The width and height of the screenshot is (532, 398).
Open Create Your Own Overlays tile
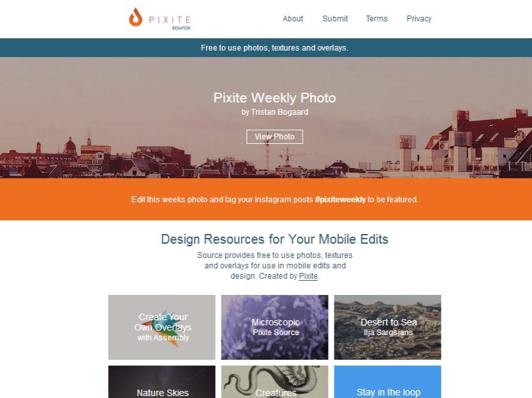(x=162, y=327)
